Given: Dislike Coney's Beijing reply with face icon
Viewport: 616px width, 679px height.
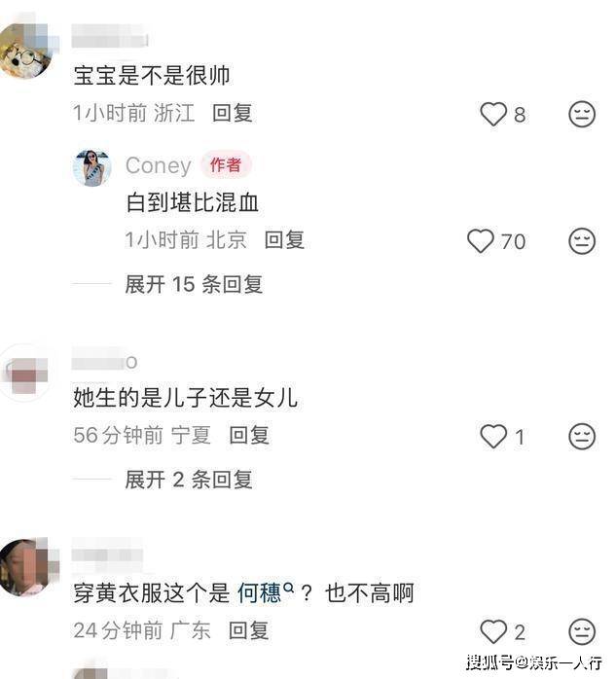Looking at the screenshot, I should coord(582,241).
